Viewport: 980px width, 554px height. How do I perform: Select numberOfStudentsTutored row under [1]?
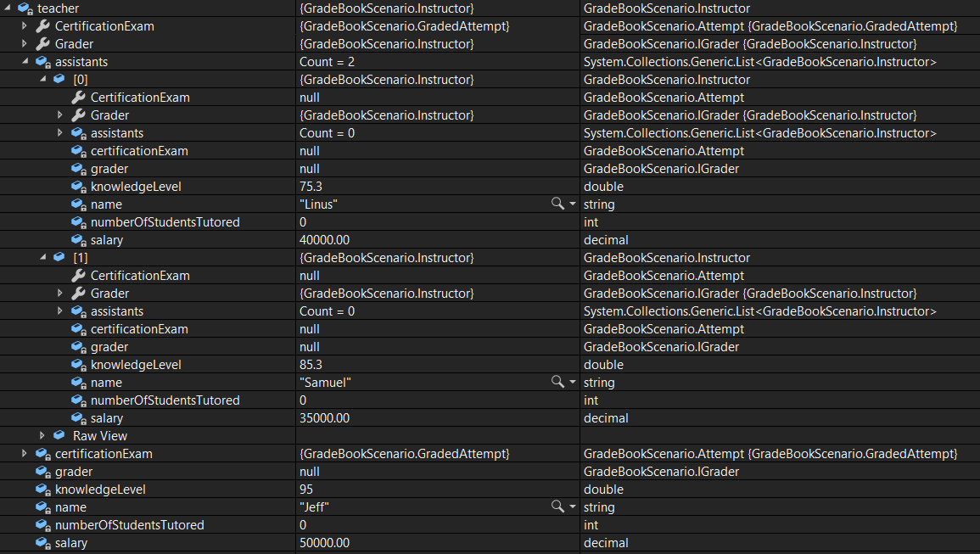[x=165, y=400]
